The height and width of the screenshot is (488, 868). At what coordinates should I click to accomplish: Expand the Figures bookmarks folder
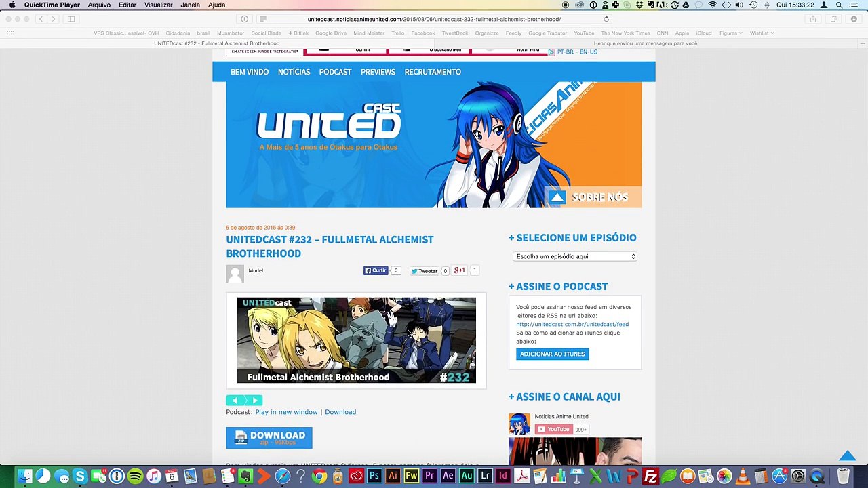[730, 33]
